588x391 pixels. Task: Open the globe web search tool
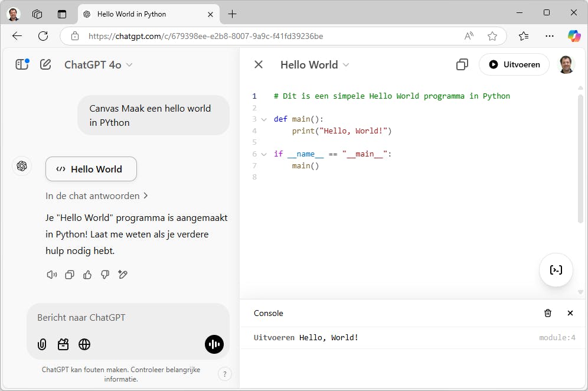(x=84, y=344)
